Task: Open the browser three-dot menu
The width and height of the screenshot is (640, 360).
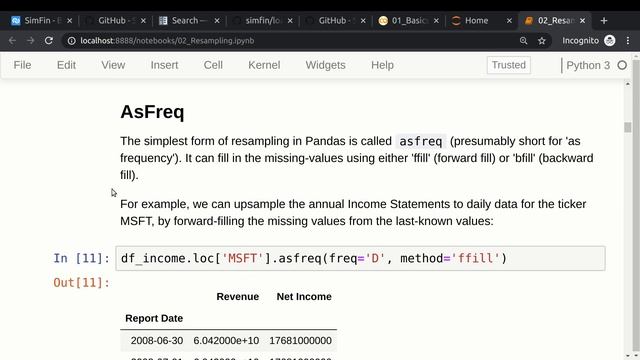Action: coord(628,41)
